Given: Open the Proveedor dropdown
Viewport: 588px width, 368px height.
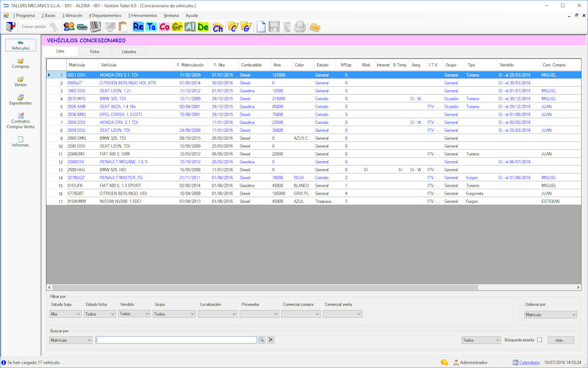Looking at the screenshot, I should click(x=259, y=314).
